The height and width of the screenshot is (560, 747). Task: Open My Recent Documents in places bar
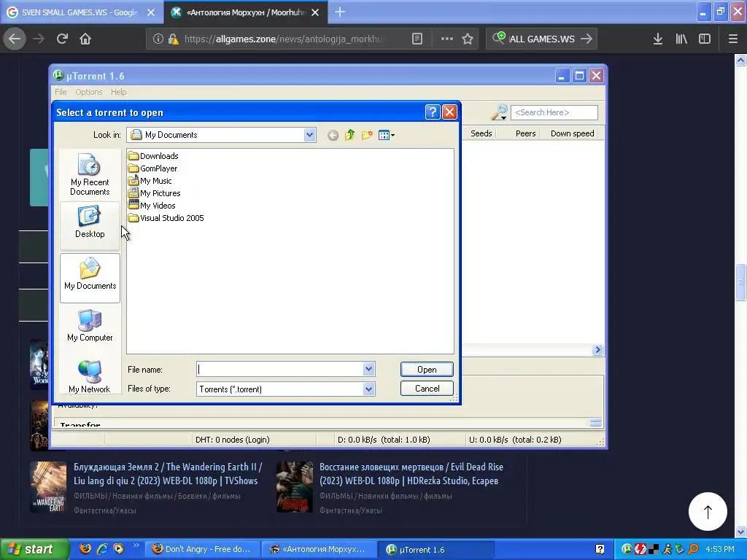90,174
